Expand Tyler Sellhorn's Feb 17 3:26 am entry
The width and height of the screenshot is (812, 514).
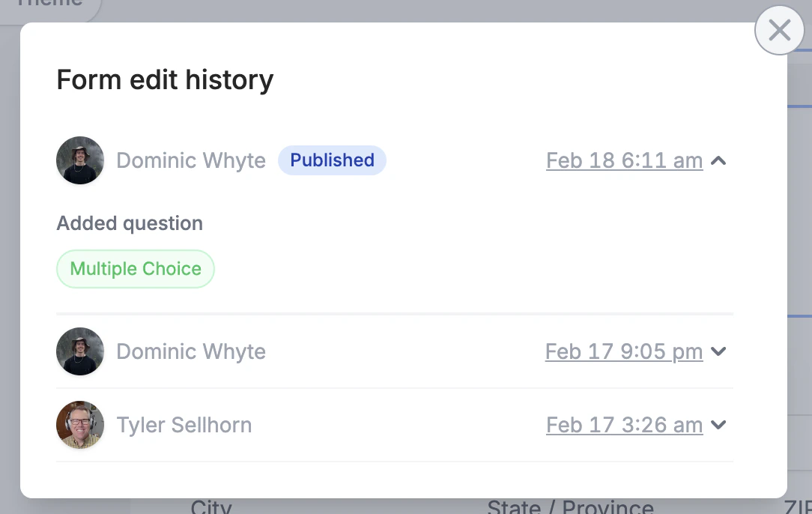click(x=718, y=425)
